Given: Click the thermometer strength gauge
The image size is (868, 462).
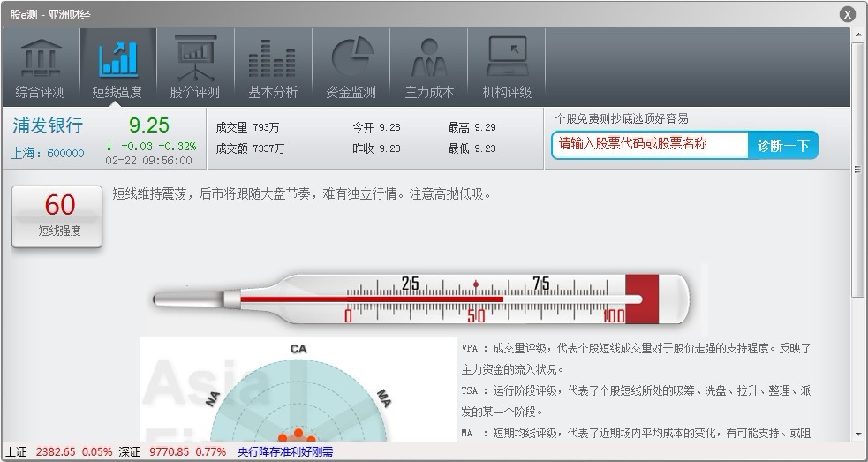Looking at the screenshot, I should tap(421, 299).
